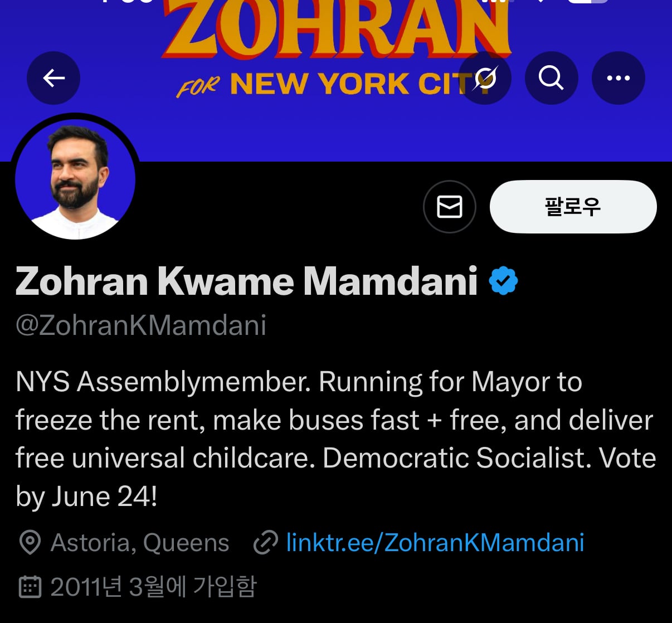The width and height of the screenshot is (672, 623).
Task: Follow the account with the 팔로우 button
Action: [573, 207]
